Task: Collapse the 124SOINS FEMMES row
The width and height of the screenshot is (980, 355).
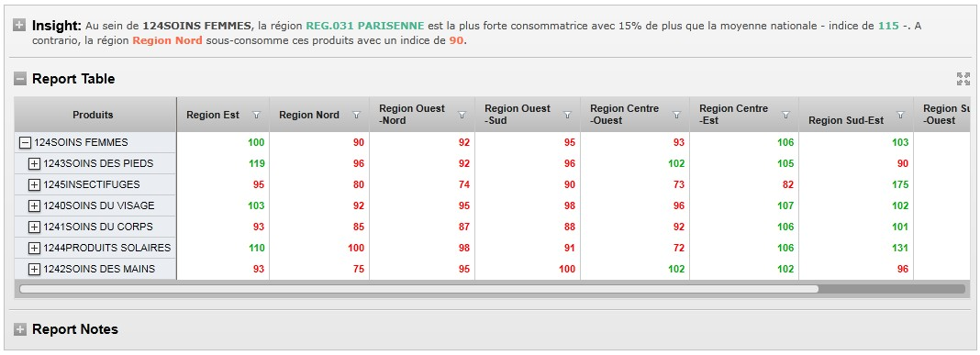Action: (26, 142)
